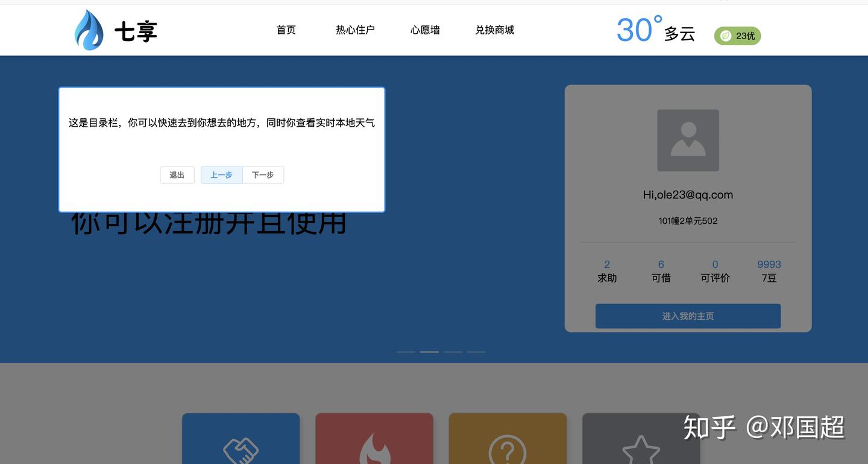The image size is (868, 464).
Task: Open the 首页 navigation item
Action: click(286, 30)
